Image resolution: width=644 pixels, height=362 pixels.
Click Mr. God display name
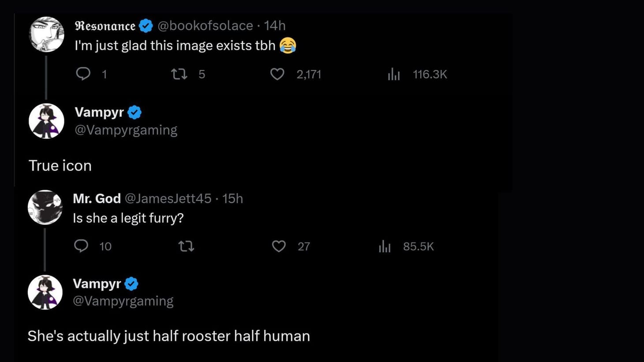(x=97, y=198)
